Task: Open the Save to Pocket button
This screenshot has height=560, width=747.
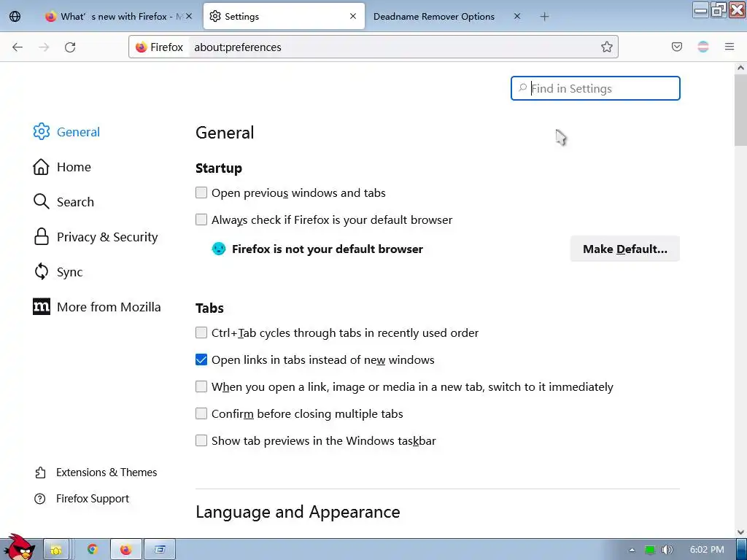Action: (x=676, y=47)
